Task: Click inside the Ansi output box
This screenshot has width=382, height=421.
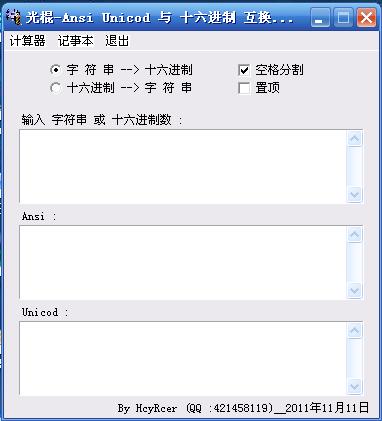Action: (183, 262)
